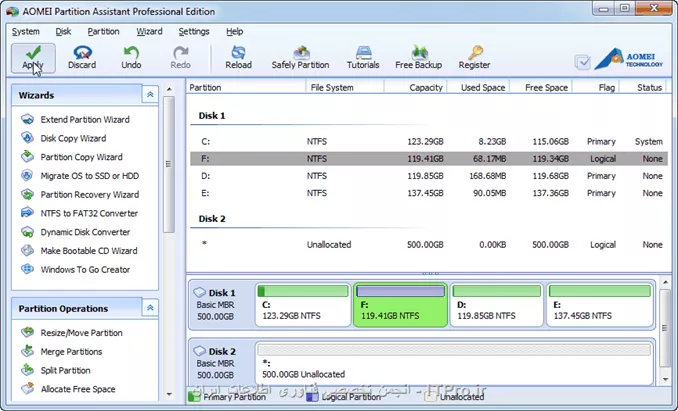Select the E: partition row in list

(429, 193)
